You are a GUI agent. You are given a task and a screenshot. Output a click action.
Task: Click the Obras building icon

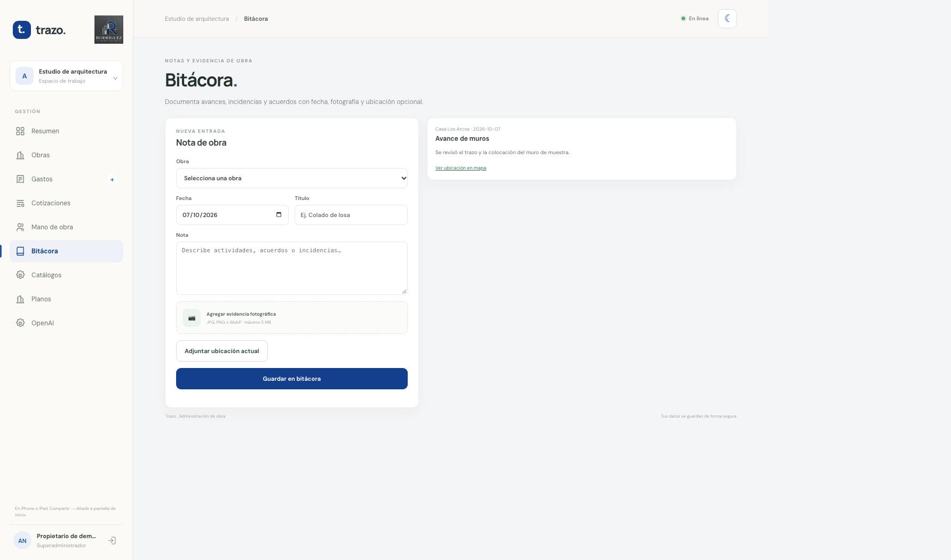click(x=20, y=155)
